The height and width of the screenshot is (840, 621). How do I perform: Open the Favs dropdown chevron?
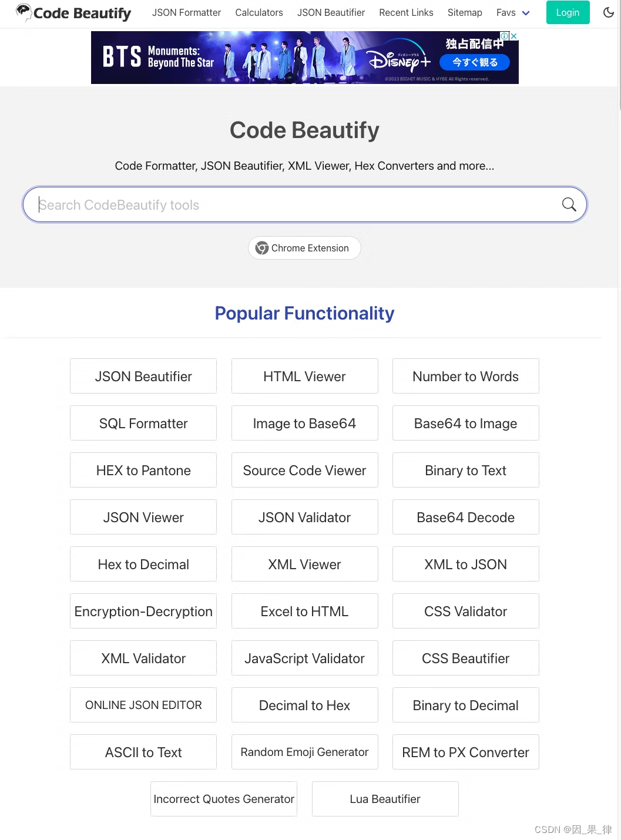[x=525, y=13]
